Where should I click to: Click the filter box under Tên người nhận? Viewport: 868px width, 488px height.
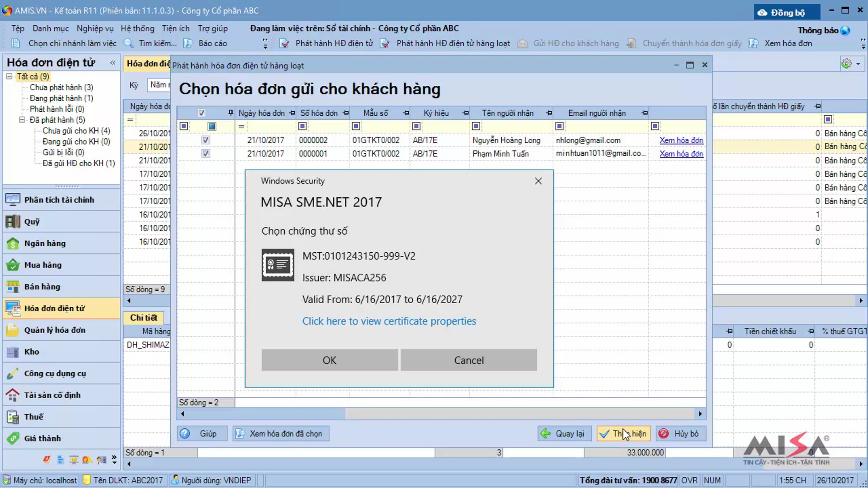(x=476, y=126)
